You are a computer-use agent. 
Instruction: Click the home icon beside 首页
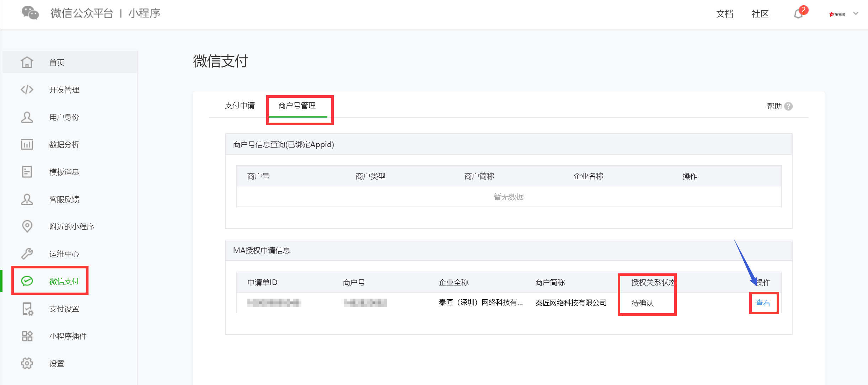point(27,62)
